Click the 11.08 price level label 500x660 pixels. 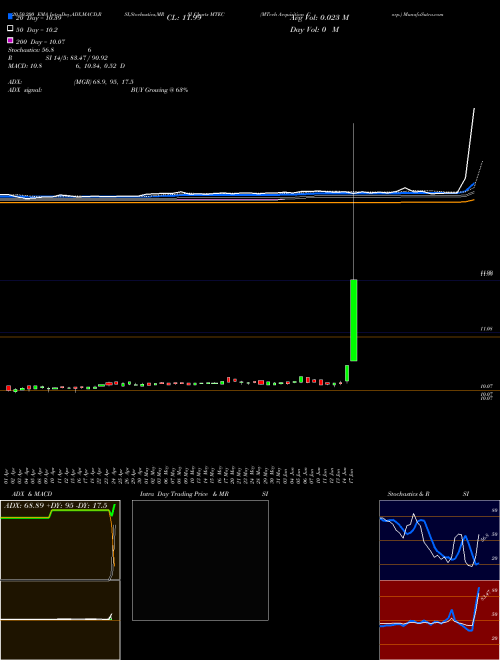click(x=487, y=329)
